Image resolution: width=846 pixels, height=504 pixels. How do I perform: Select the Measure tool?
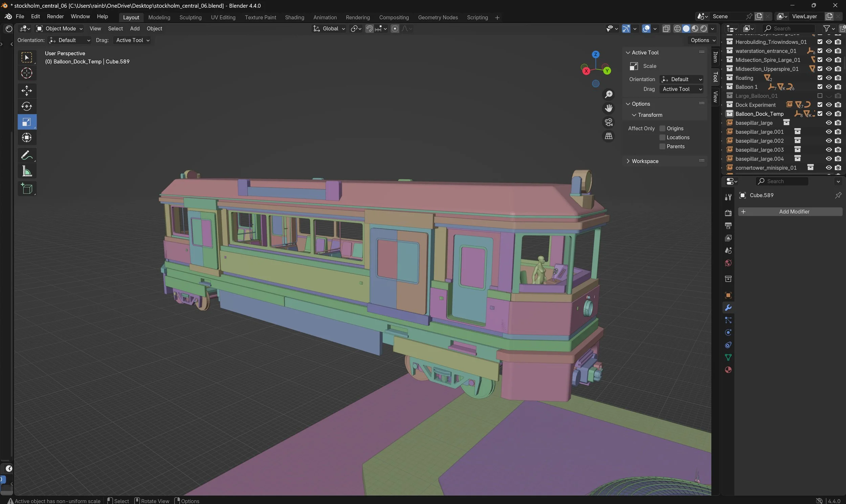point(26,171)
